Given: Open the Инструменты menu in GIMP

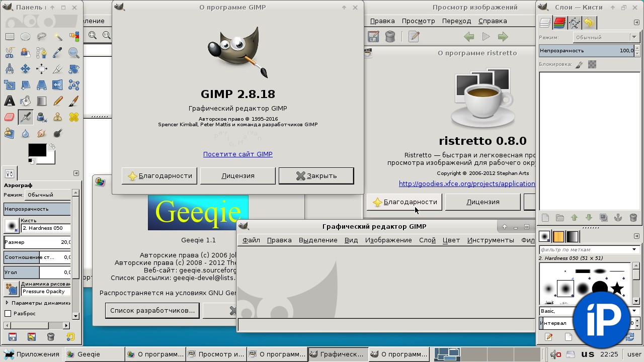Looking at the screenshot, I should point(491,240).
